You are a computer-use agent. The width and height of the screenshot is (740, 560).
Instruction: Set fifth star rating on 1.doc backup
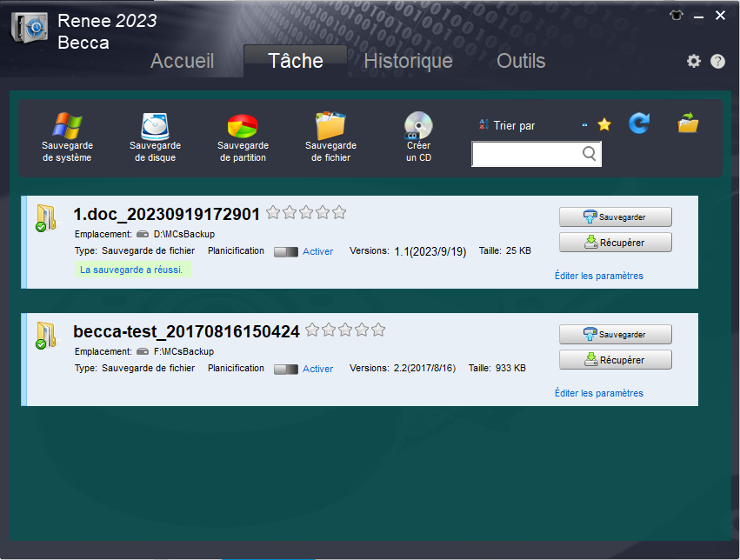pos(339,212)
